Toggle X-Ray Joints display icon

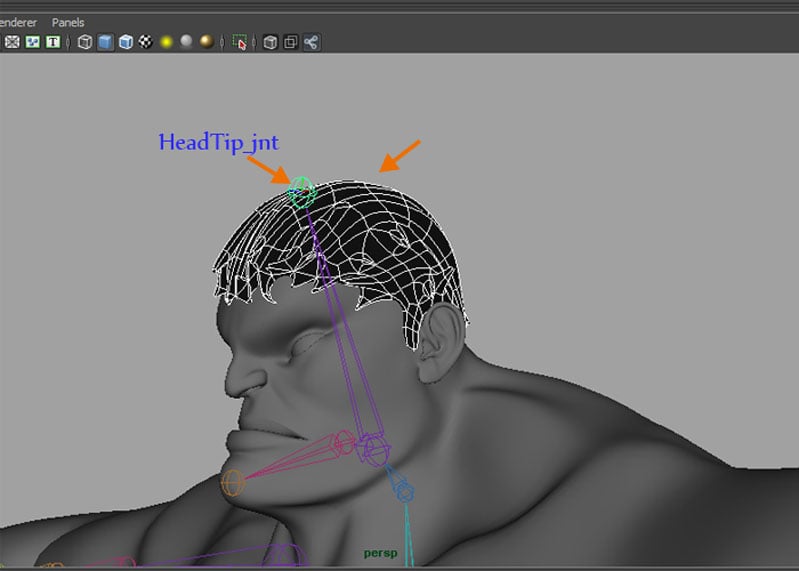(x=311, y=42)
